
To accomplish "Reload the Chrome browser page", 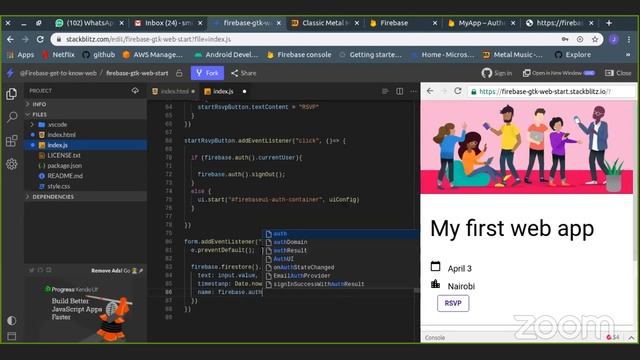I will [x=40, y=39].
